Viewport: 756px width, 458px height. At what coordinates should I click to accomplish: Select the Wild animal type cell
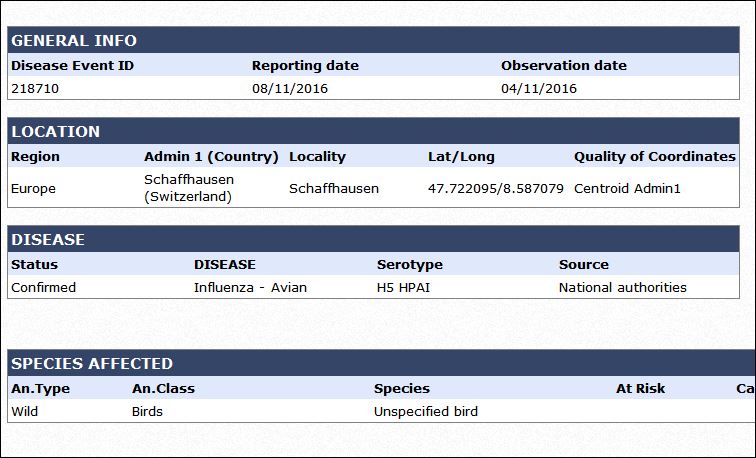pos(25,412)
